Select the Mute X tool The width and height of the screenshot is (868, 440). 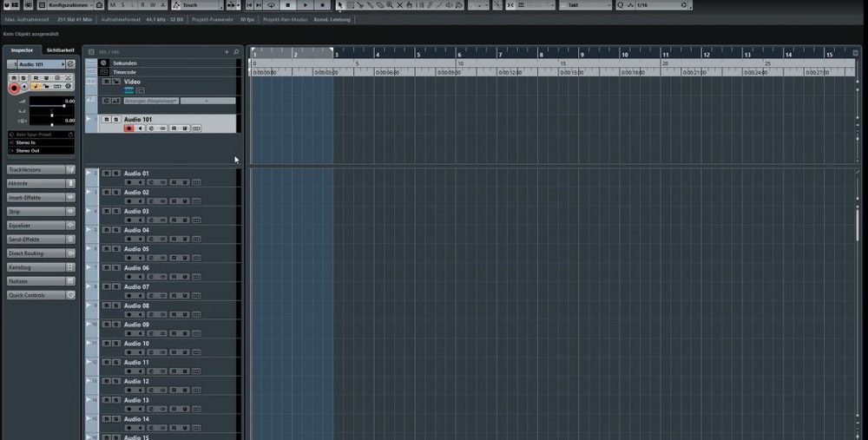point(399,5)
